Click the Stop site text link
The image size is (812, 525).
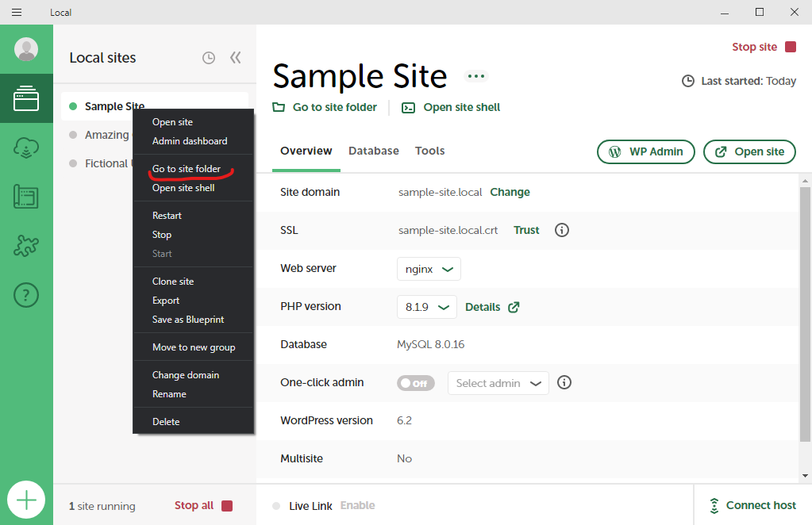click(x=755, y=47)
